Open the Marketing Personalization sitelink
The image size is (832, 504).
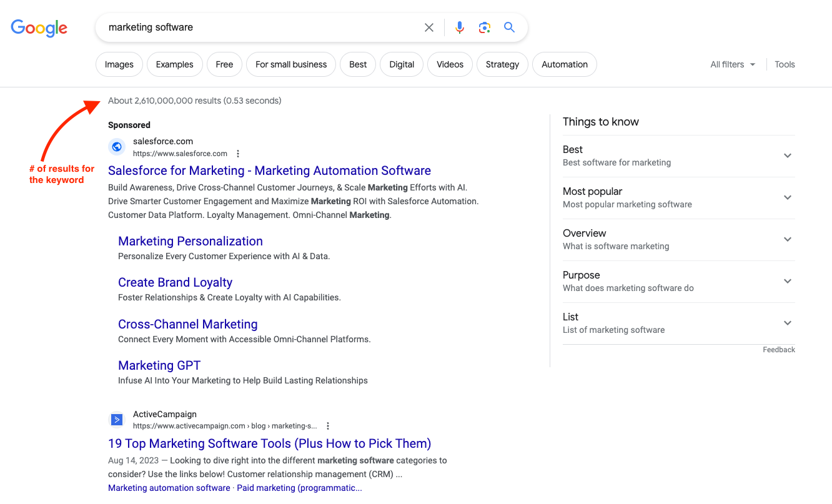[x=191, y=241]
